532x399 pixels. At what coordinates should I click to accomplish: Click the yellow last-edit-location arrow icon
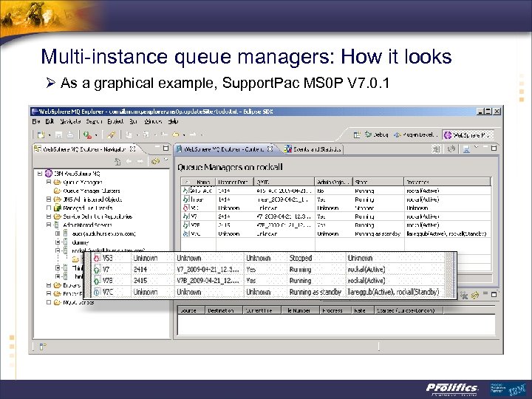point(175,135)
